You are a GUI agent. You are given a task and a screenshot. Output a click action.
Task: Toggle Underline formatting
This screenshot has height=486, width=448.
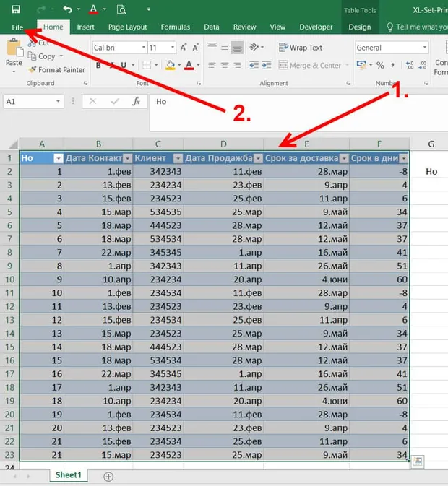(x=124, y=65)
